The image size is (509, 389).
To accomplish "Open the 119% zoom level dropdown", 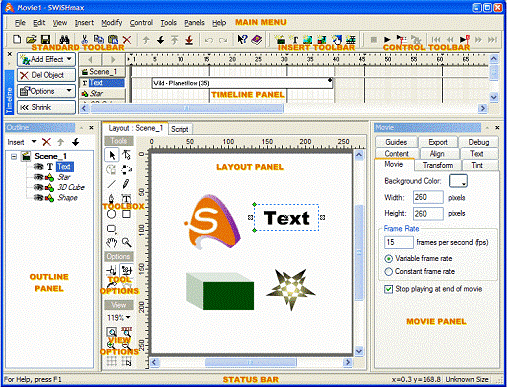I will [119, 318].
